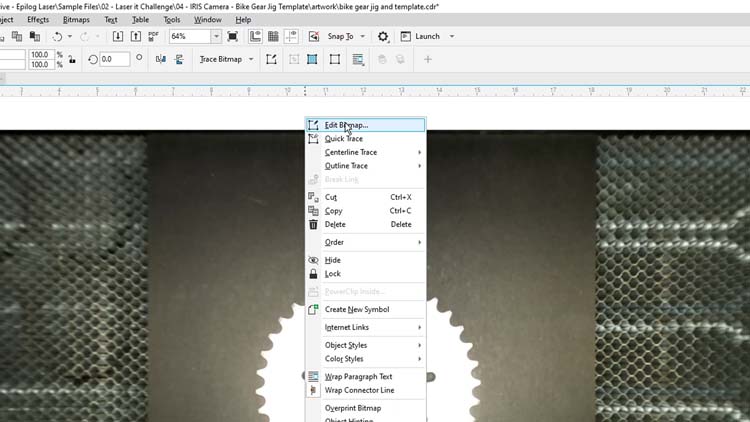Expand the Order submenu

pos(365,242)
